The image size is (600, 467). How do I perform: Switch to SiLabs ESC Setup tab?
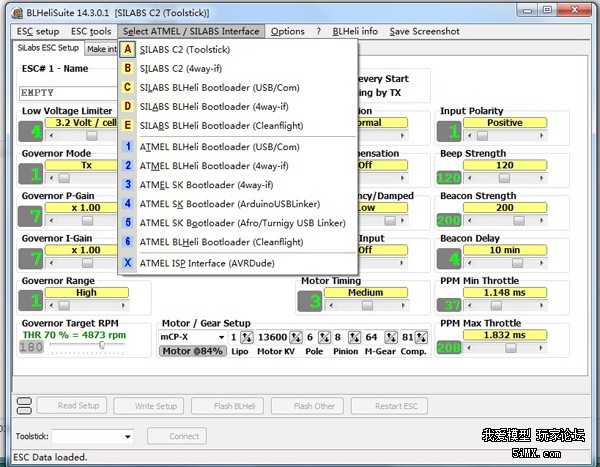(48, 48)
